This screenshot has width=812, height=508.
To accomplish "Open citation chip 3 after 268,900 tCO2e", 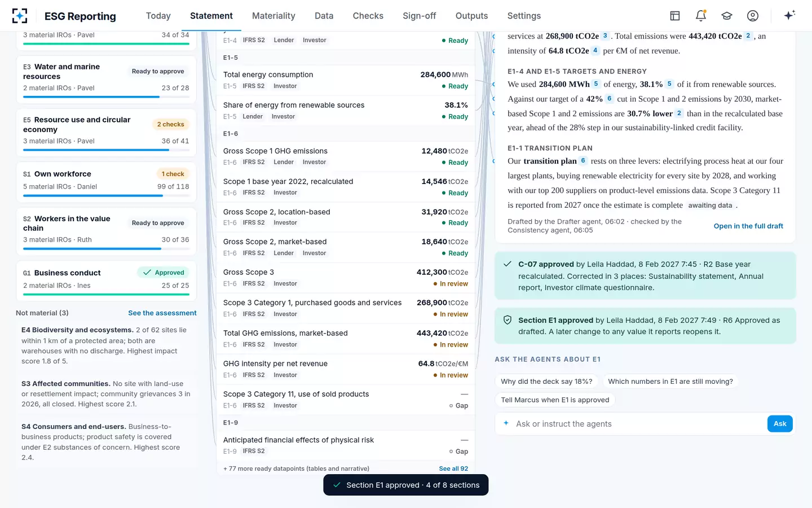I will pos(605,36).
